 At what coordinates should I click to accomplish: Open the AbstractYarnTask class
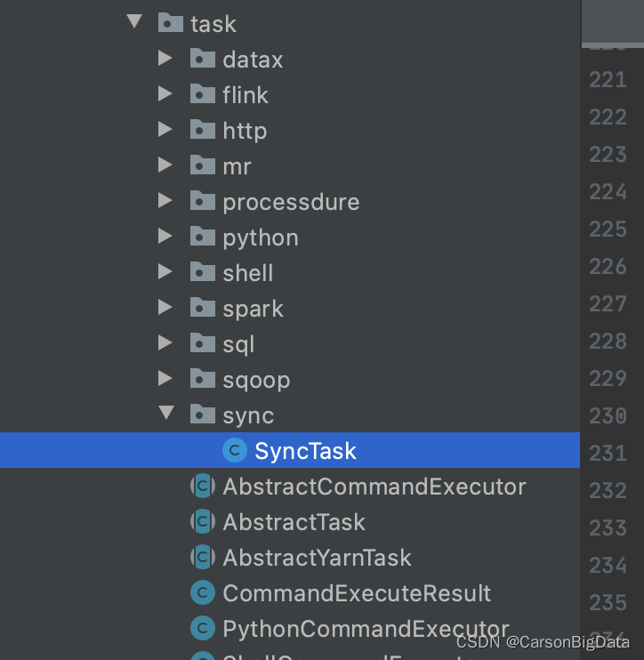tap(317, 558)
